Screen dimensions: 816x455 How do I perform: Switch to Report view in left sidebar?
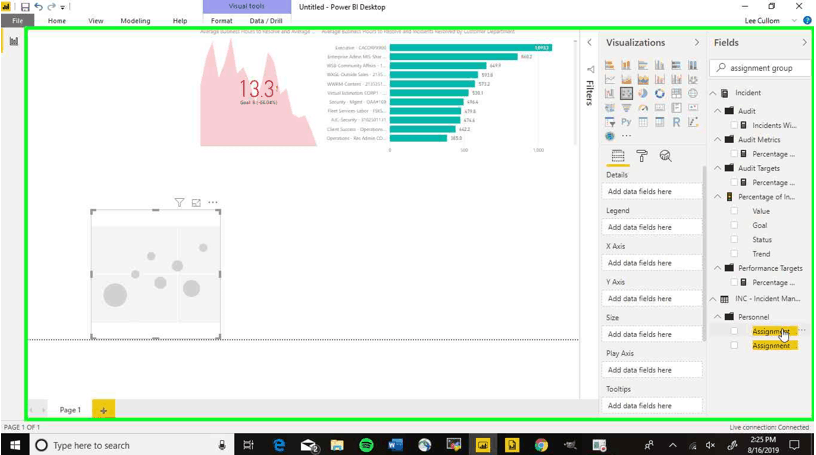tap(14, 41)
